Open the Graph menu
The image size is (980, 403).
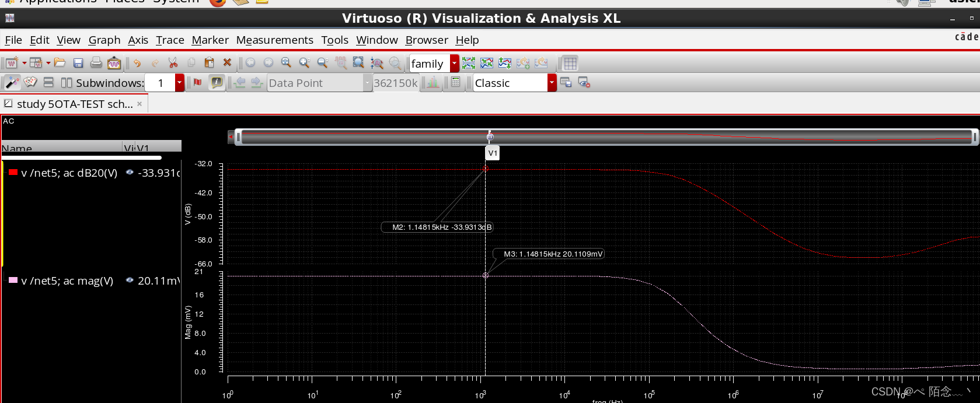tap(104, 40)
